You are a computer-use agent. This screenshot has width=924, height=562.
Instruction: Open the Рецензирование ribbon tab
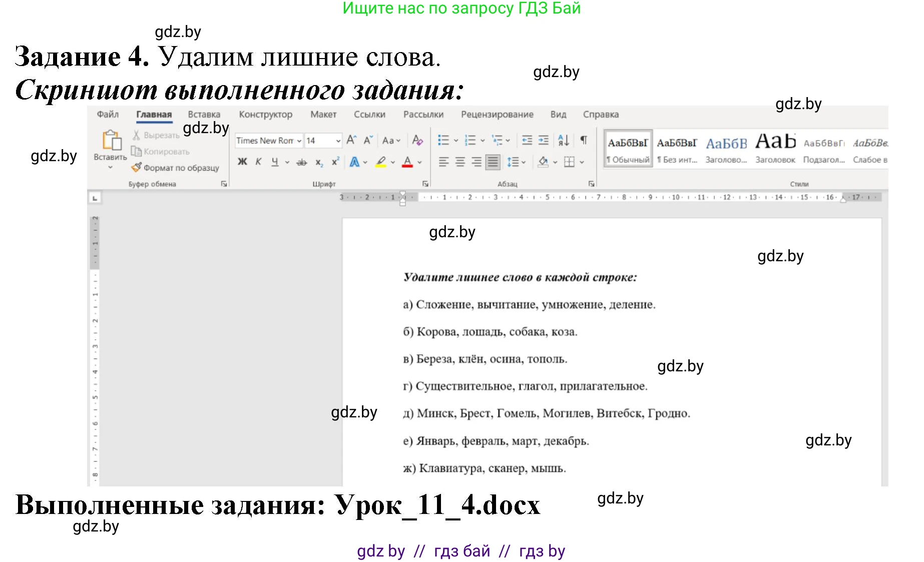(498, 114)
